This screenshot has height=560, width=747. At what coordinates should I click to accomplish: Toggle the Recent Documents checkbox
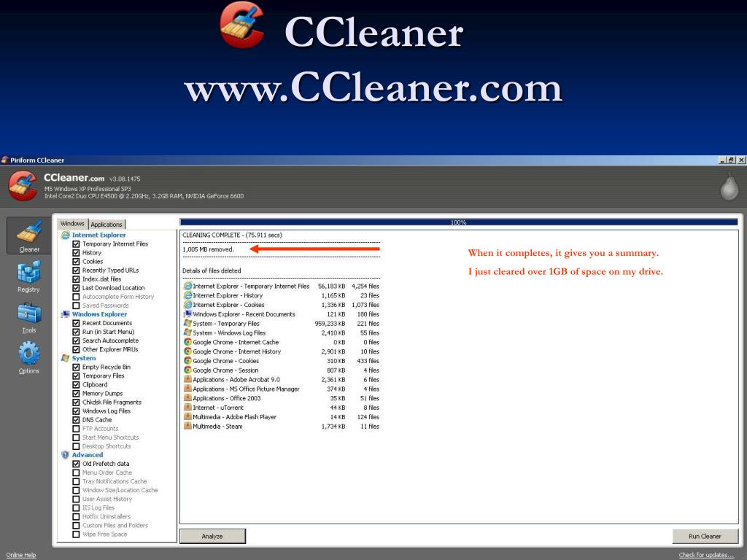(x=76, y=323)
